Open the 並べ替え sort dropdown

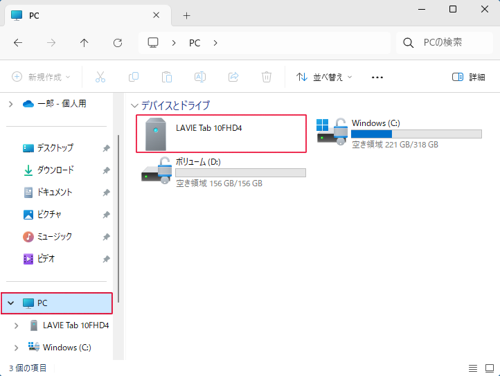[324, 77]
